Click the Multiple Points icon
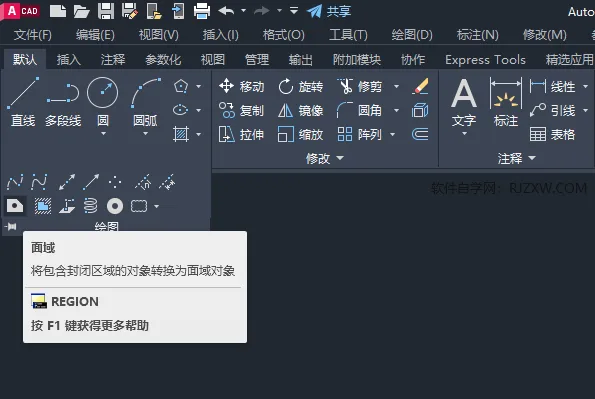The height and width of the screenshot is (399, 595). [115, 182]
